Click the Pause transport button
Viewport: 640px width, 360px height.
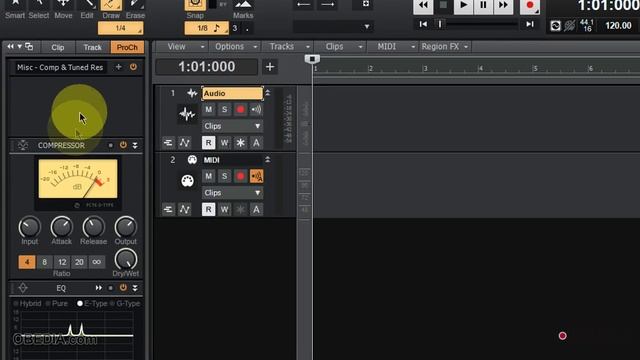click(483, 6)
